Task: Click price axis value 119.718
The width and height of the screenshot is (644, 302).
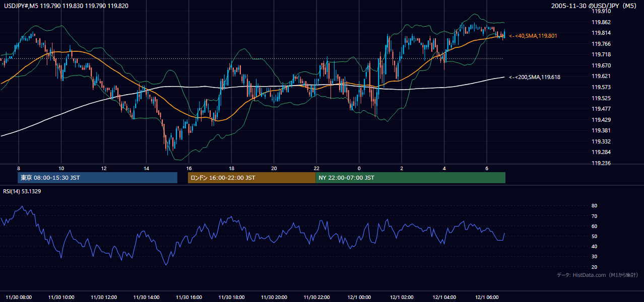Action: pos(601,54)
